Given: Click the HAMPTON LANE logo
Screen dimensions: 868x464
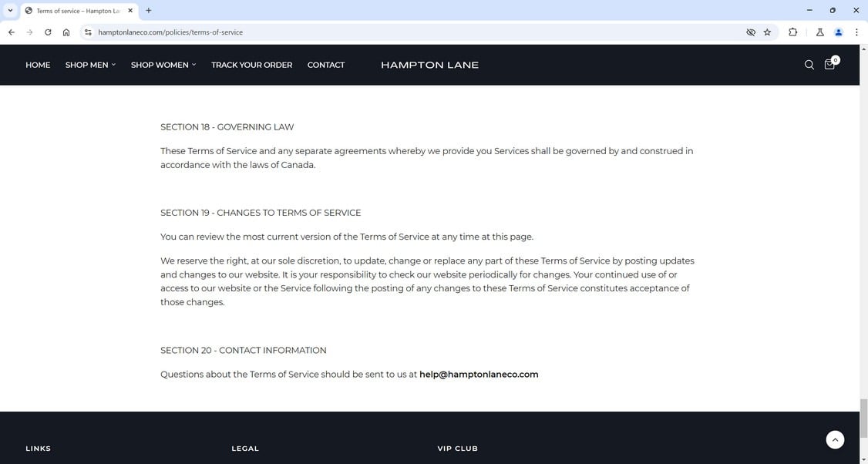Looking at the screenshot, I should (429, 65).
